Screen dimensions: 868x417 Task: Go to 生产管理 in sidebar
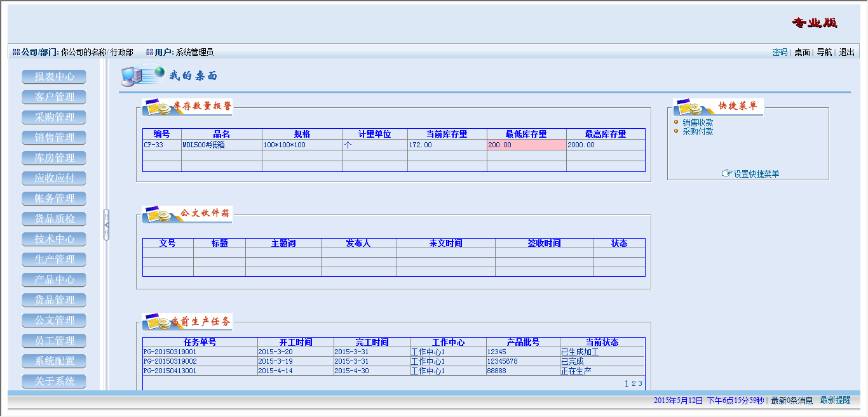pyautogui.click(x=54, y=260)
